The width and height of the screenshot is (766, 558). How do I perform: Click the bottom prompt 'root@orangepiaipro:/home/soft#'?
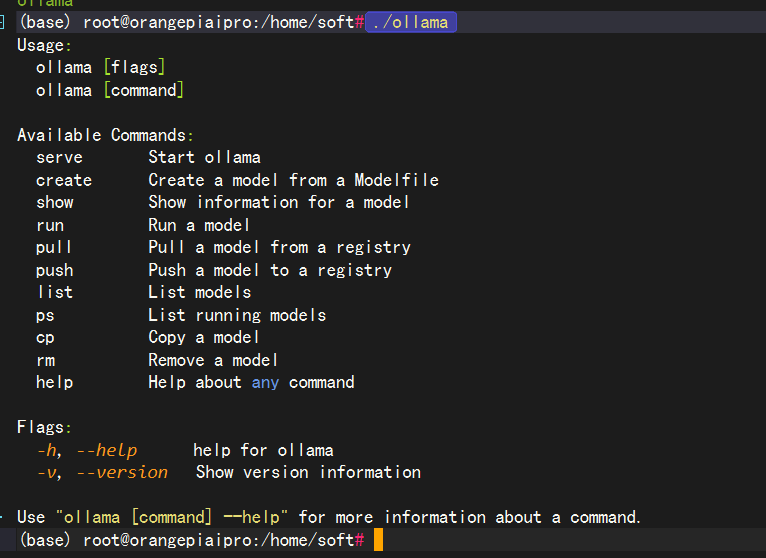click(x=224, y=540)
